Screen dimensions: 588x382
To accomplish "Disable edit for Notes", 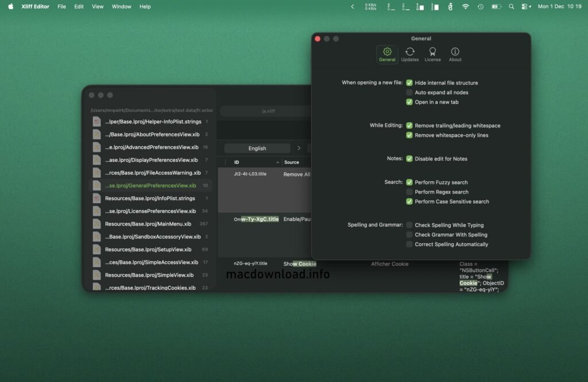I will [409, 159].
